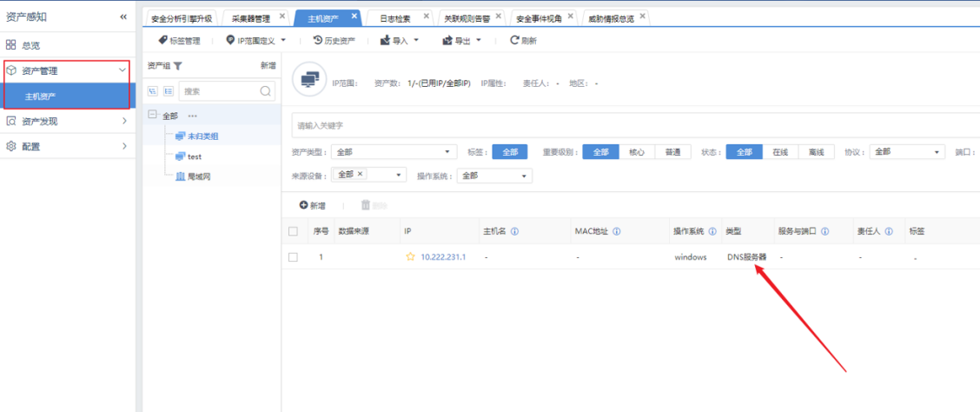Click info icon next to 主机名 column

515,232
